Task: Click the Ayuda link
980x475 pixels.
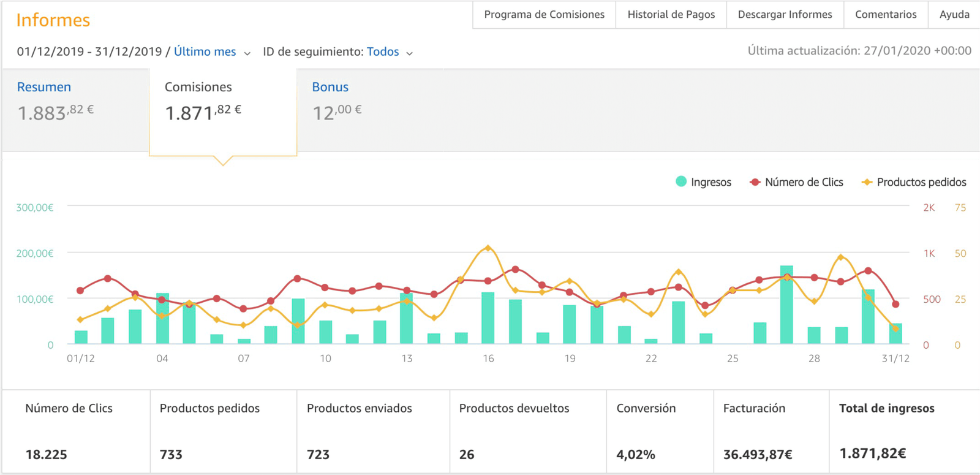Action: coord(954,15)
